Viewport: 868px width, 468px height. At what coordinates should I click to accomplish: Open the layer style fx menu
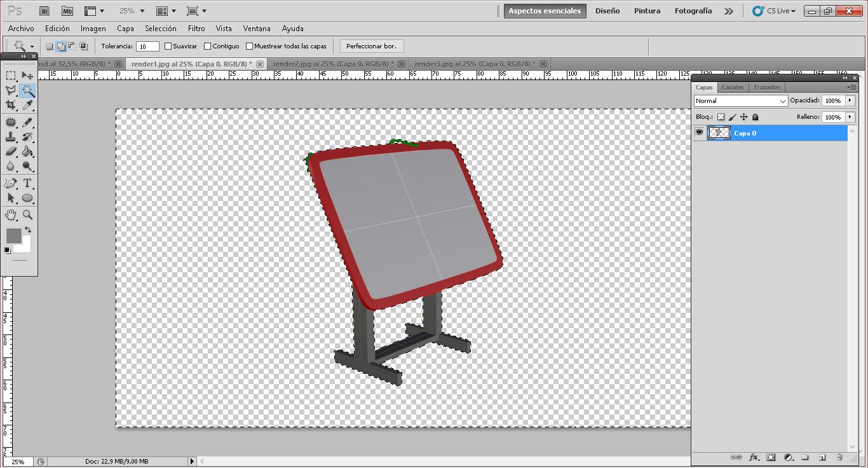click(x=754, y=457)
